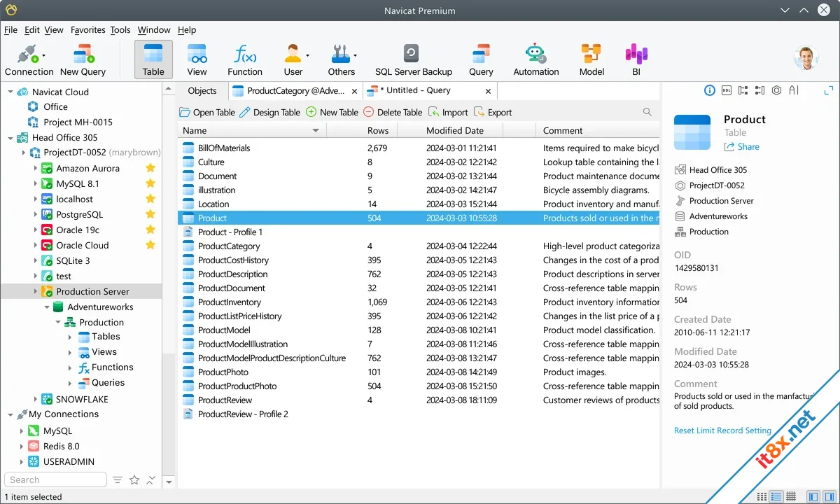
Task: Click New Table button
Action: [332, 112]
